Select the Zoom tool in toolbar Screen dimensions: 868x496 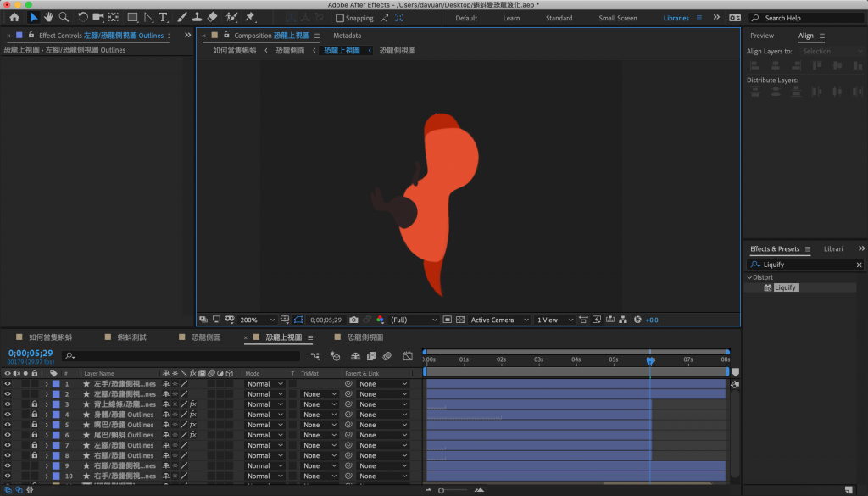coord(64,17)
